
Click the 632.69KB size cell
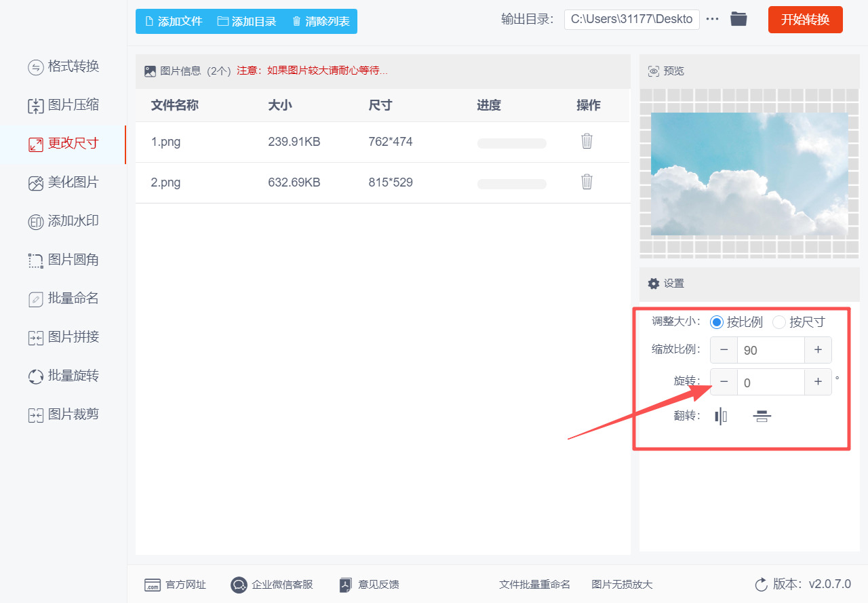pyautogui.click(x=294, y=182)
